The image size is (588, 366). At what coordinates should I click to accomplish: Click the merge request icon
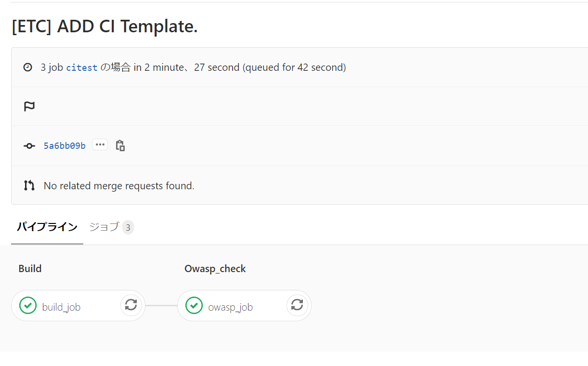29,185
